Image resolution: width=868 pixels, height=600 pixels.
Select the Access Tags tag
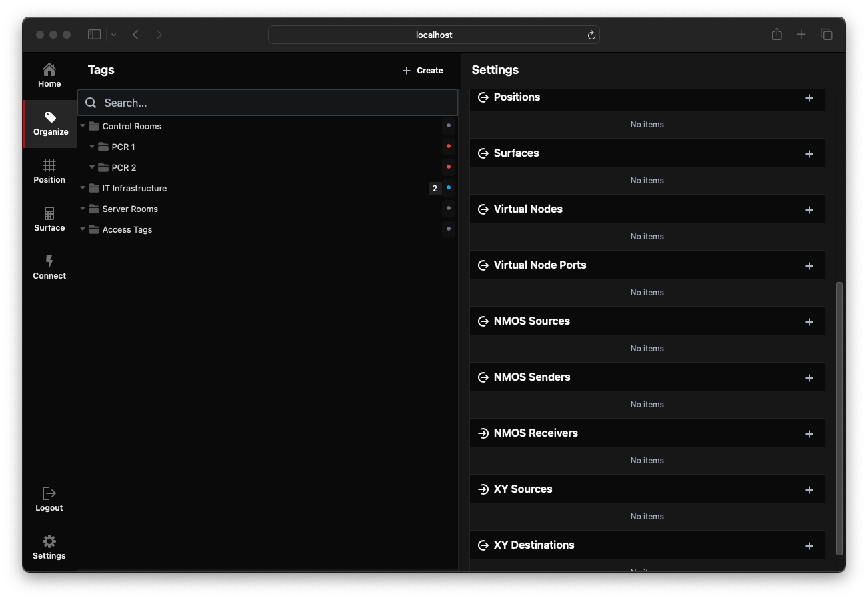point(127,229)
